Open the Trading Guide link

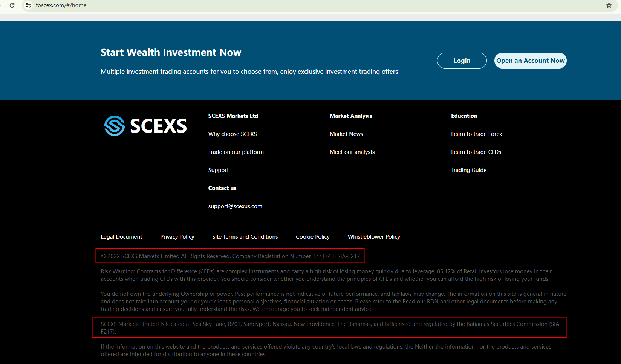469,170
